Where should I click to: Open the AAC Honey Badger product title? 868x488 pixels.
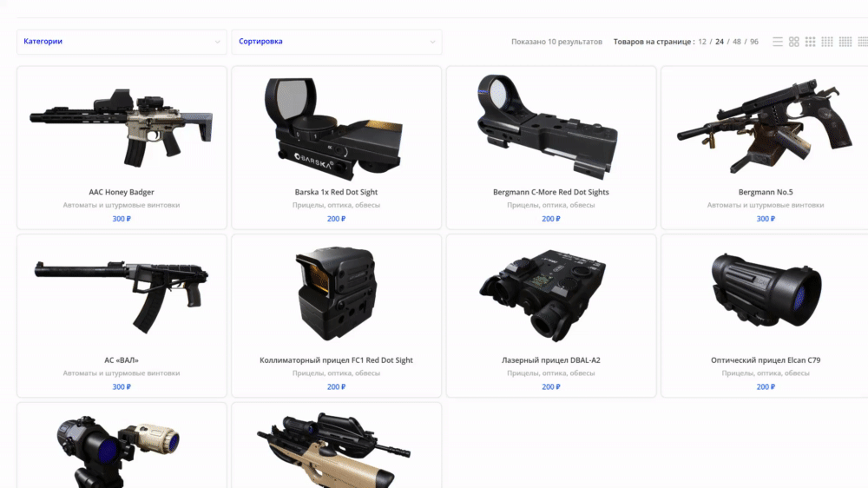pos(122,192)
